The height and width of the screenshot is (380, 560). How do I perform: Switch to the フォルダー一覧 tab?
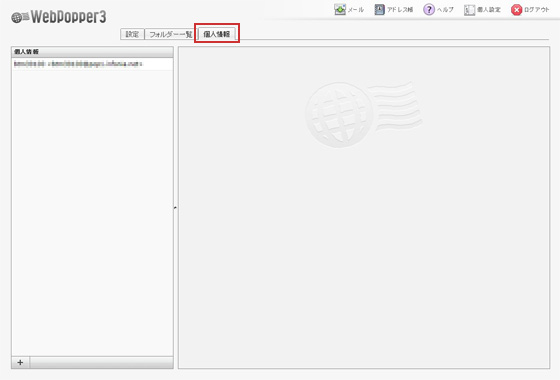[171, 34]
